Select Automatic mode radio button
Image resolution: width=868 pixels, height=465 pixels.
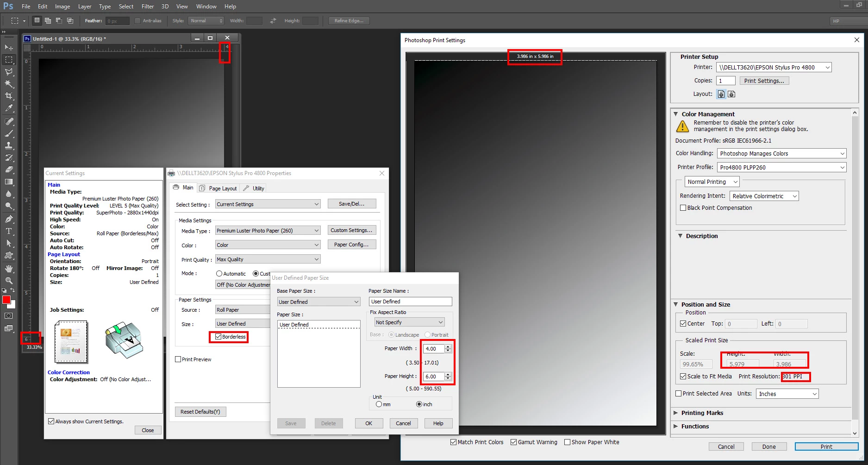tap(219, 274)
